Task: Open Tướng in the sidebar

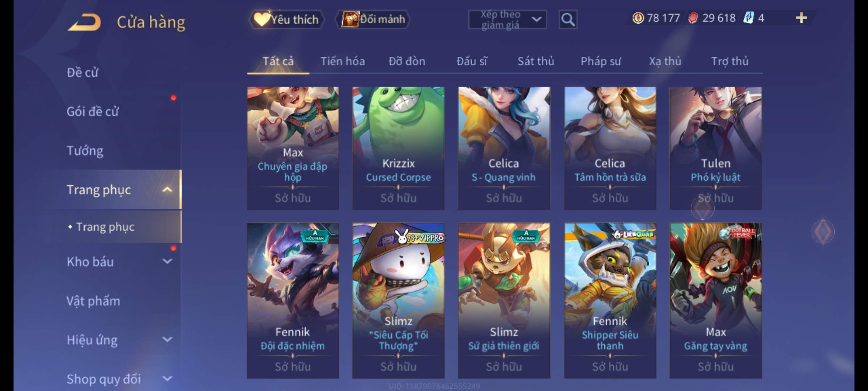Action: pyautogui.click(x=85, y=150)
